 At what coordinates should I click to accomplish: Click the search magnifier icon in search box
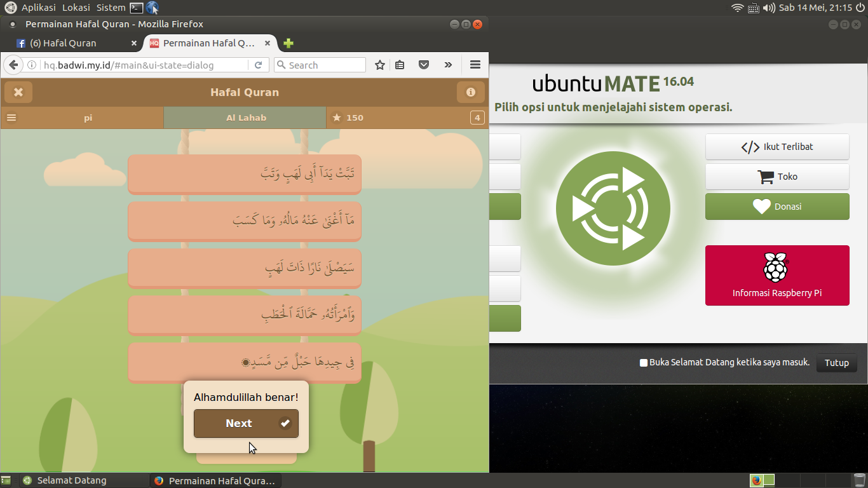(281, 65)
